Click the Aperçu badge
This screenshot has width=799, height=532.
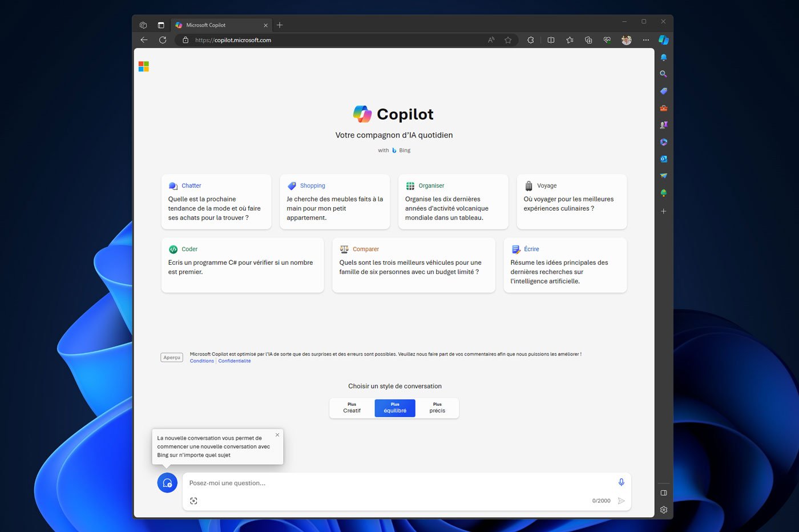pos(172,357)
